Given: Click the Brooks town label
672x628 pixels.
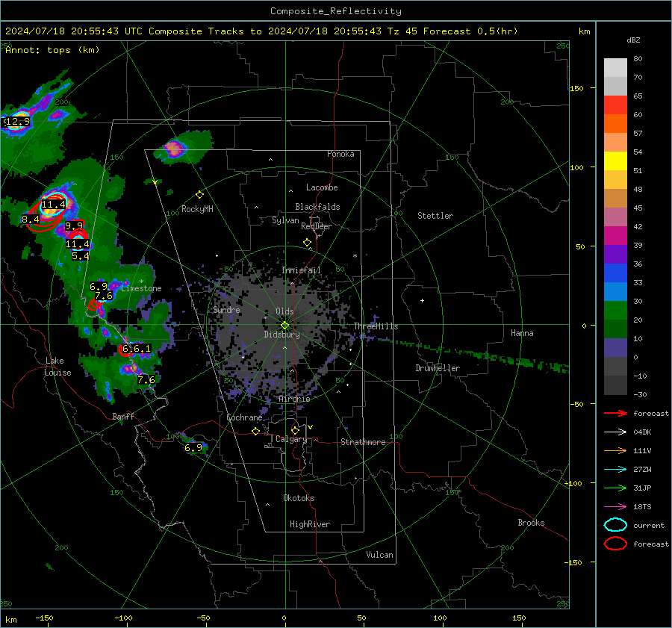Looking at the screenshot, I should tap(531, 523).
